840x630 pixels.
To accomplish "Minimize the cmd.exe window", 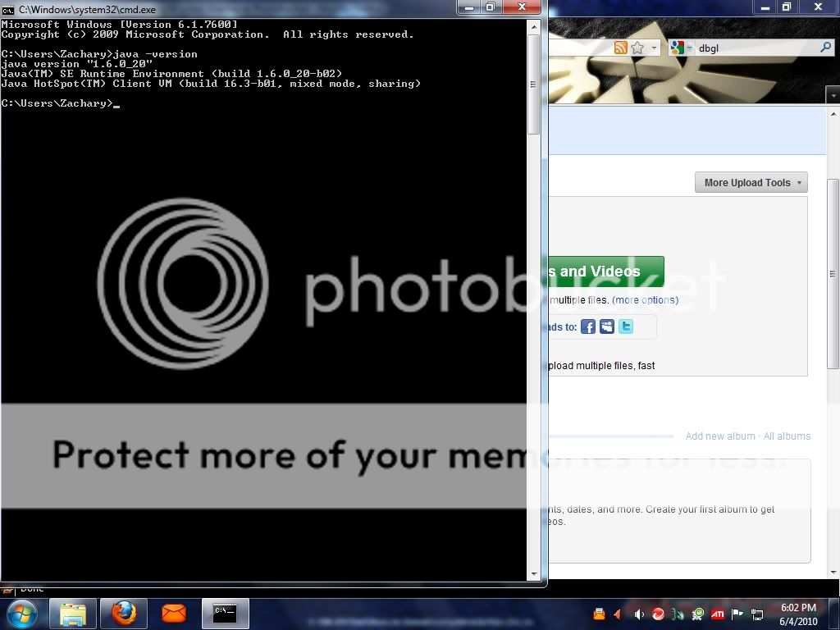I will click(x=469, y=7).
